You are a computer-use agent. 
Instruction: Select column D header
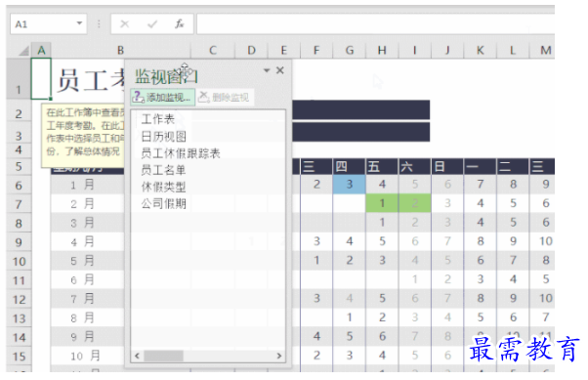point(251,50)
